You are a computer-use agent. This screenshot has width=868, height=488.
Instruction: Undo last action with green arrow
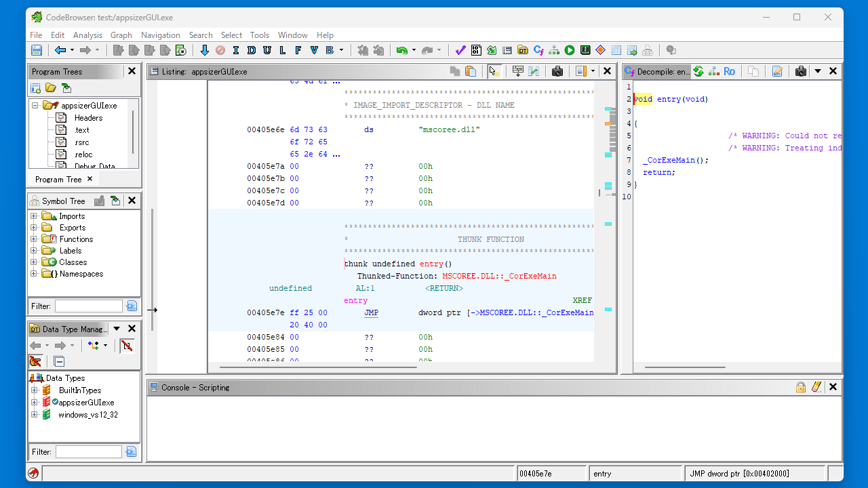click(x=401, y=50)
